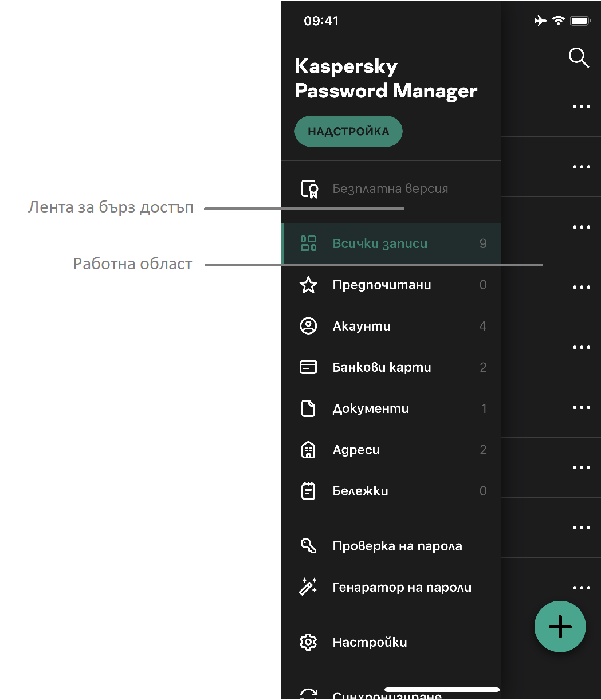Image resolution: width=601 pixels, height=700 pixels.
Task: Click the Wi-Fi status bar icon
Action: 558,21
